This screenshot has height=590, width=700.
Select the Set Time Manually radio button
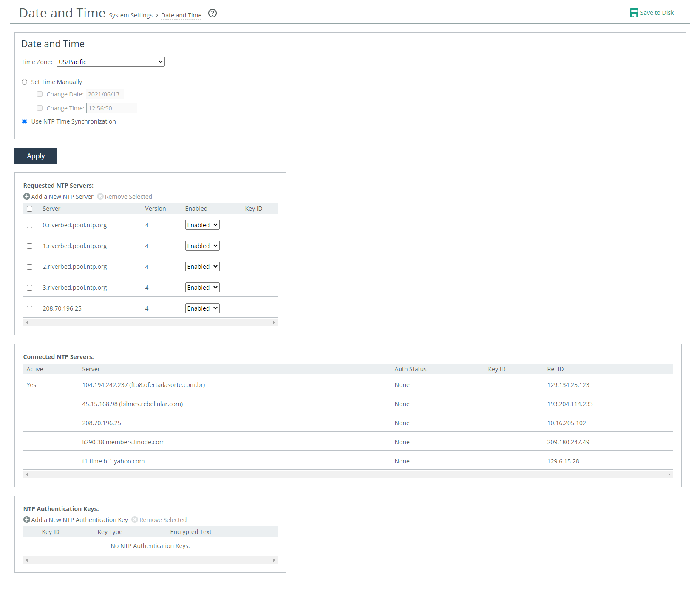[x=25, y=82]
